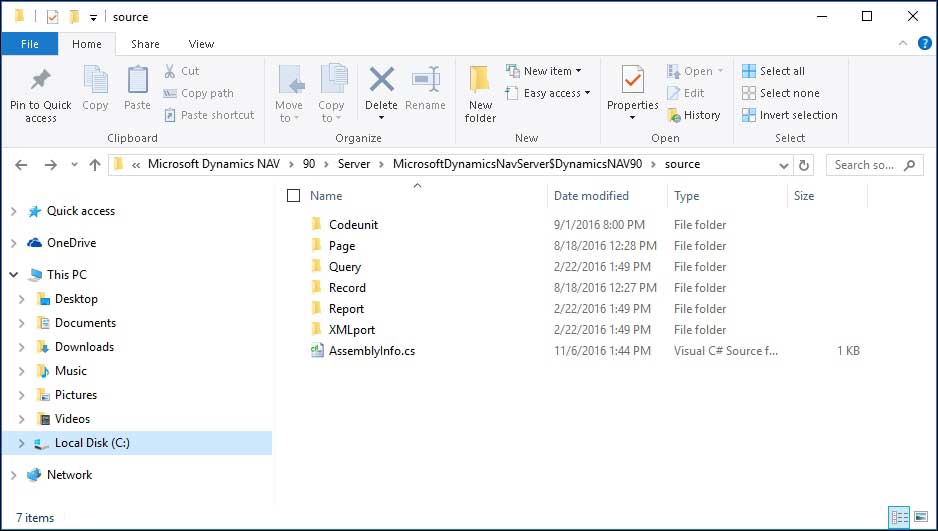
Task: Click the Rename icon
Action: pyautogui.click(x=426, y=80)
